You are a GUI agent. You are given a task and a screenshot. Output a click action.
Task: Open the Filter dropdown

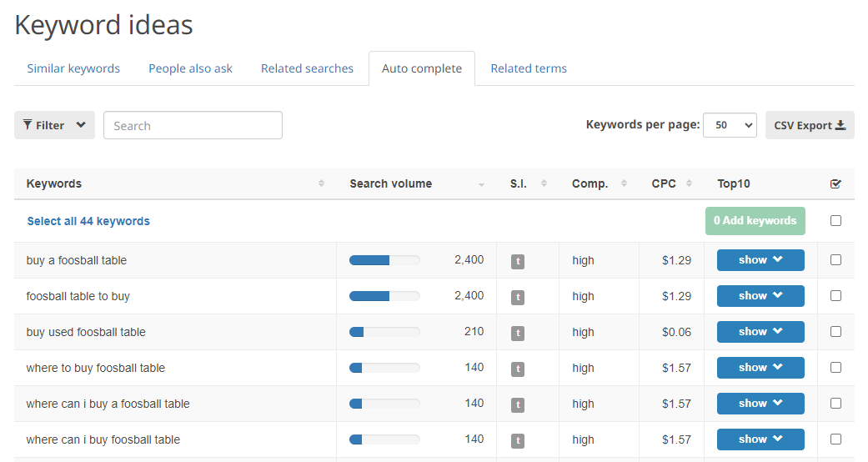54,125
